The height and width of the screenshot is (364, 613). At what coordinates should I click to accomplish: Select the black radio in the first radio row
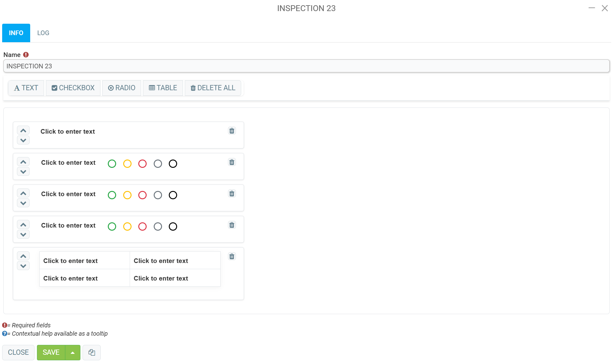(x=173, y=164)
